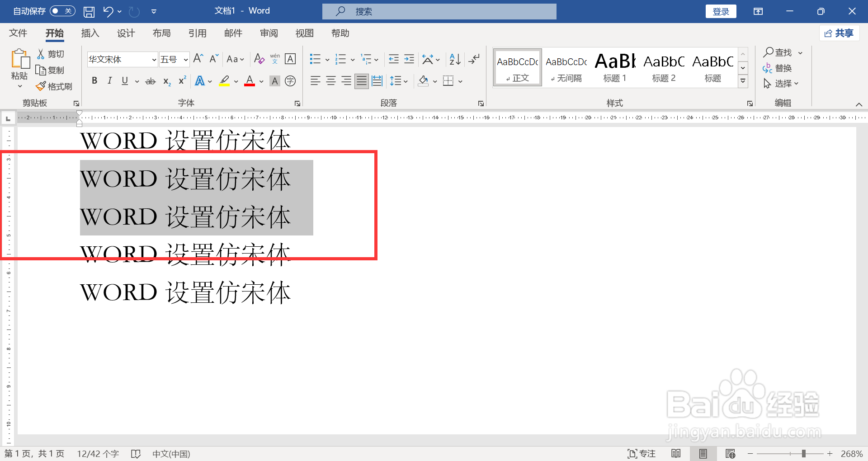The height and width of the screenshot is (461, 868).
Task: Click the 268% zoom level
Action: 852,454
